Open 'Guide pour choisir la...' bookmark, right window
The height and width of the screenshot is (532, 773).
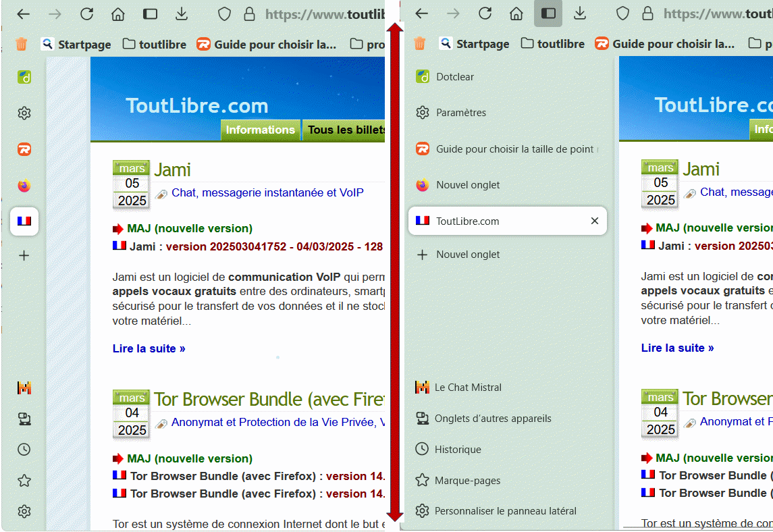[665, 44]
